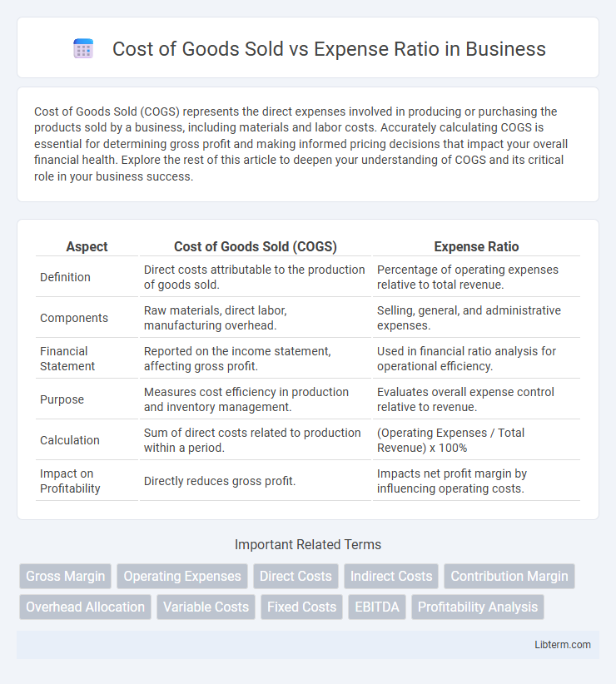Select the EBITDA tag
The image size is (616, 684).
377,607
